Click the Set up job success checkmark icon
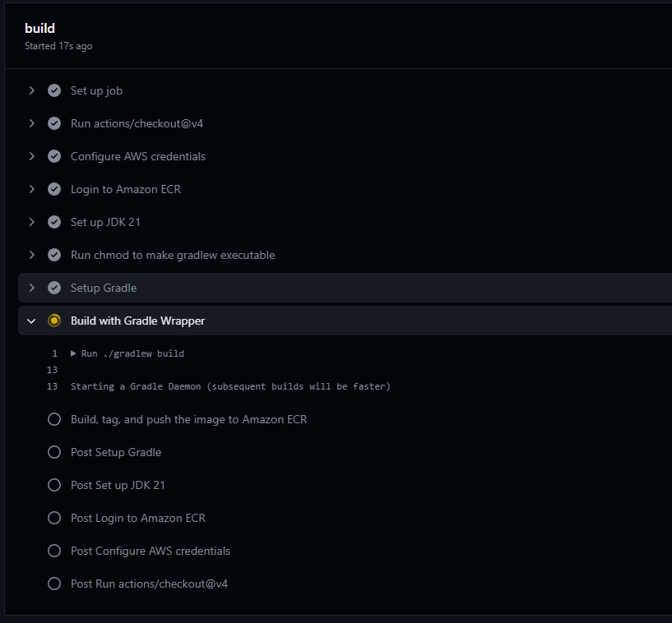 54,90
